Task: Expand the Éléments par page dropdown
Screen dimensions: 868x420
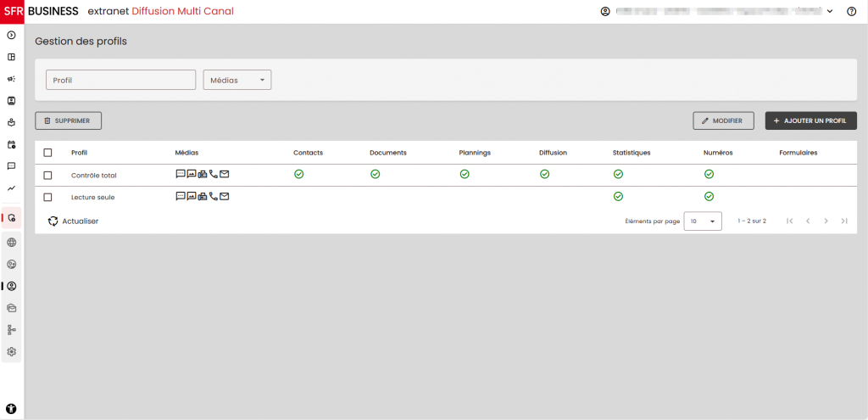Action: 702,221
